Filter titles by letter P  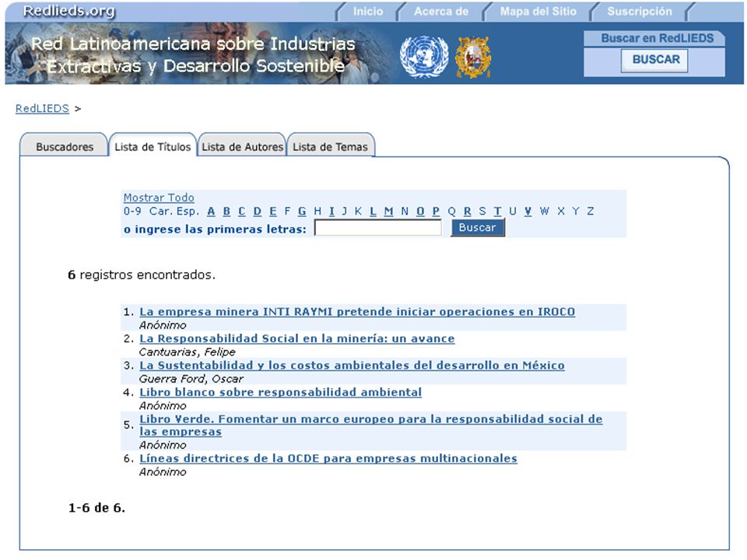[436, 212]
